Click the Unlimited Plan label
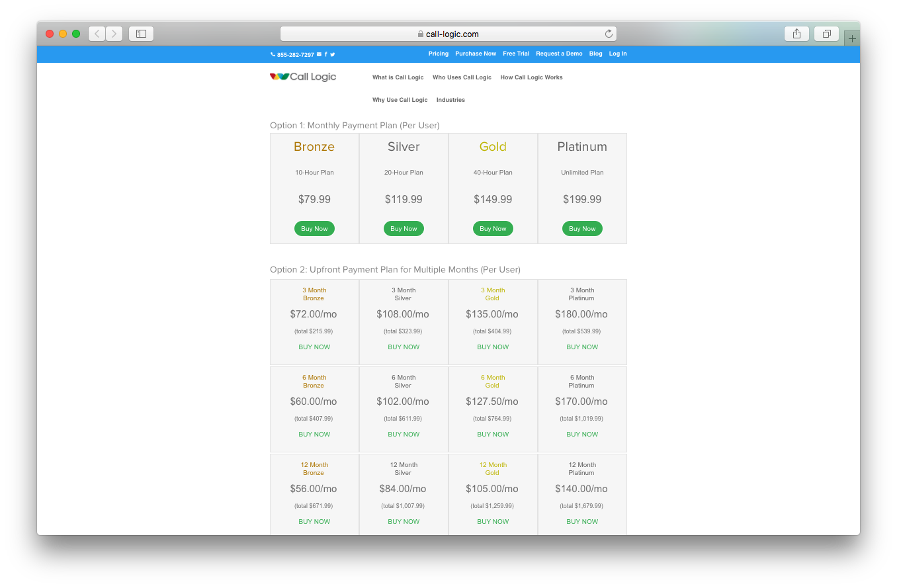The image size is (897, 588). point(582,173)
